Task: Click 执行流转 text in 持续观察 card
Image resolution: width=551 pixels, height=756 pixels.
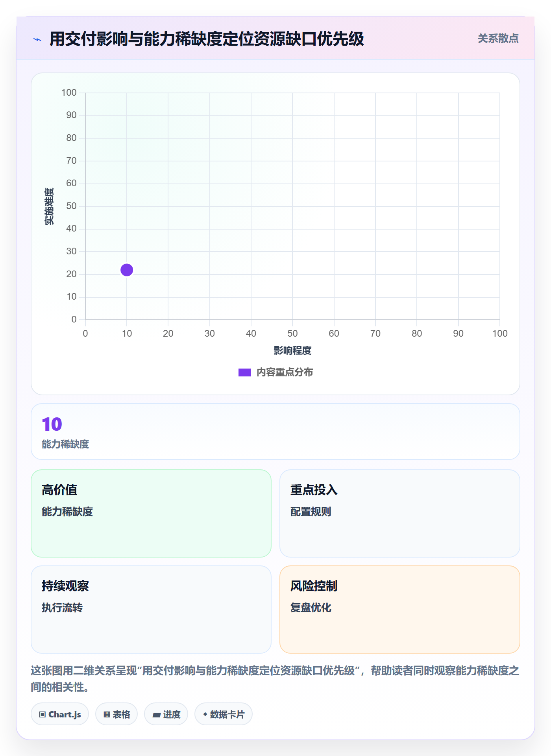Action: click(x=62, y=608)
